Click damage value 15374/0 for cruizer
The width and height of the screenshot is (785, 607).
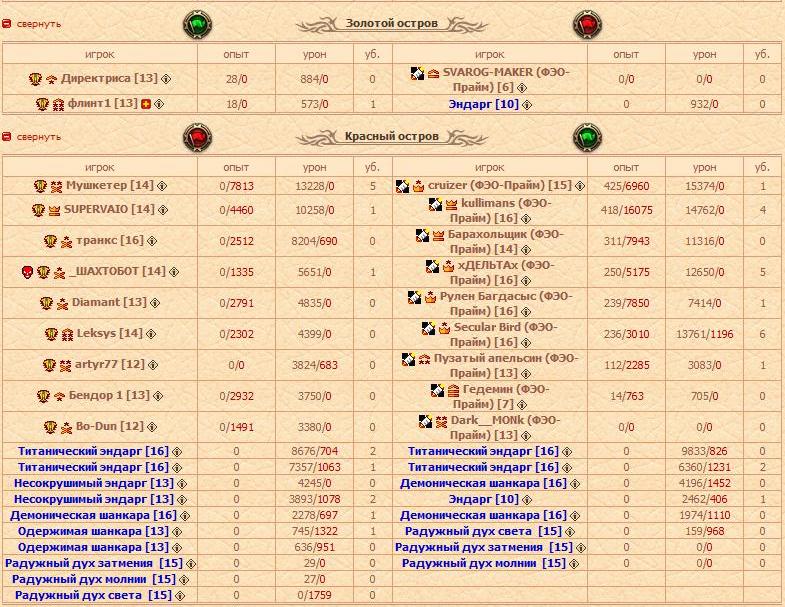pyautogui.click(x=704, y=186)
